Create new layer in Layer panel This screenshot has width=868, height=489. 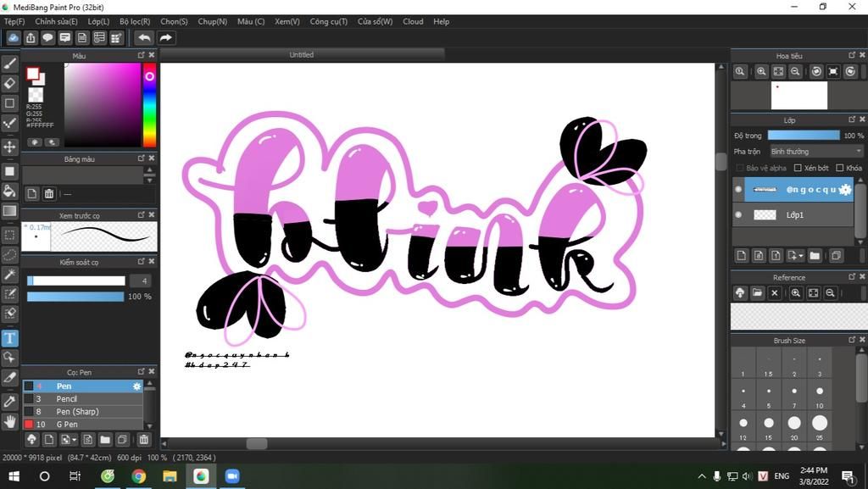(742, 255)
